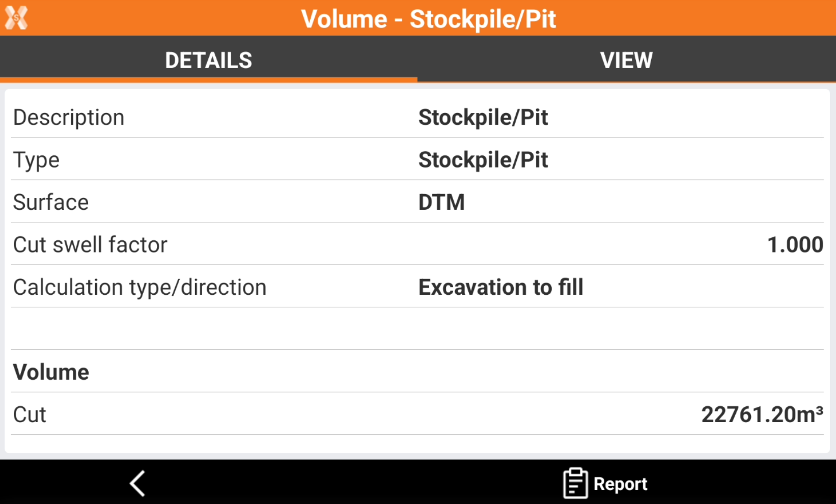This screenshot has height=504, width=836.
Task: Click the Volume section header
Action: tap(51, 372)
